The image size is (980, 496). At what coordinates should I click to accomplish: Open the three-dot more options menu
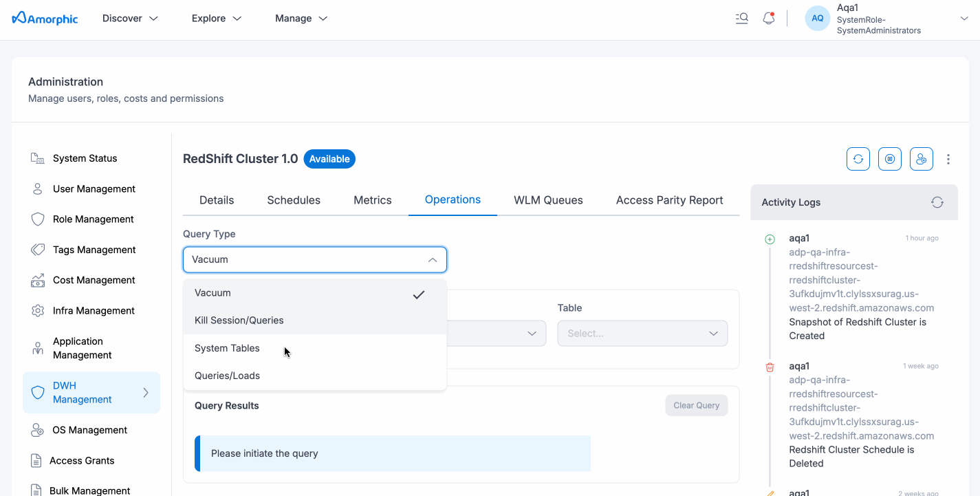coord(948,159)
